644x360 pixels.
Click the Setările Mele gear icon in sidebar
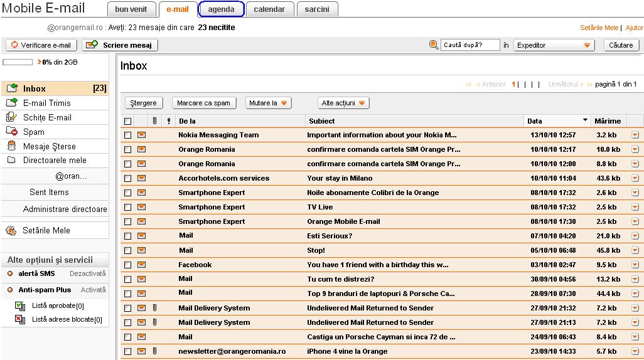click(11, 230)
